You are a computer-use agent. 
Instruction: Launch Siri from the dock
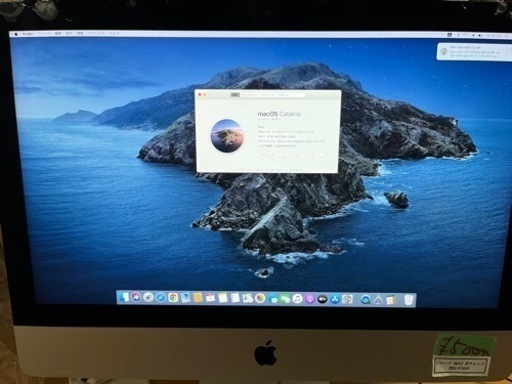[136, 297]
